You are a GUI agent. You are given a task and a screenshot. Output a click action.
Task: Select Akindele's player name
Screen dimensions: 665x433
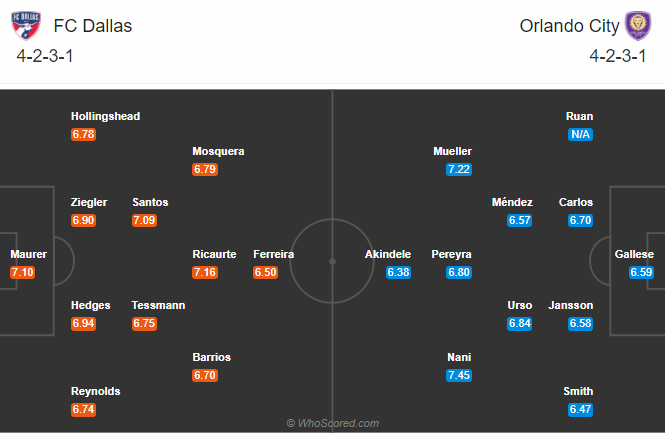(x=390, y=254)
